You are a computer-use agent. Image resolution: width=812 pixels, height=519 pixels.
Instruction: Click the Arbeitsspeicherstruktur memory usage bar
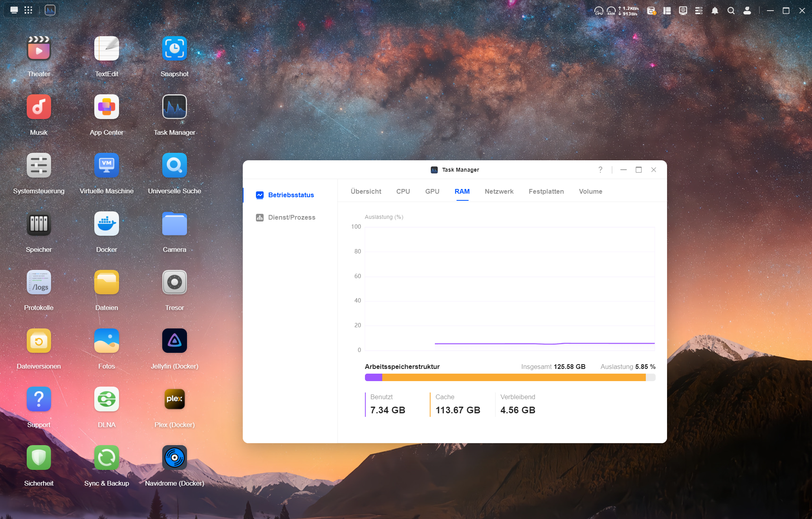(510, 378)
